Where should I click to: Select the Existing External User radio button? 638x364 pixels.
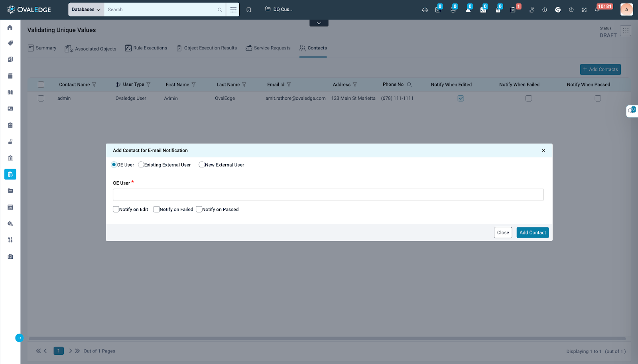pos(141,165)
